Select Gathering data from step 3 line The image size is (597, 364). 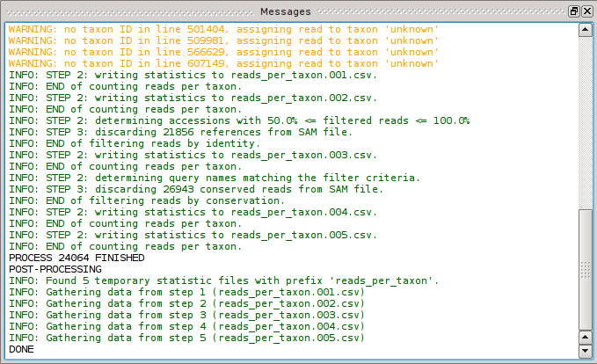pos(186,315)
